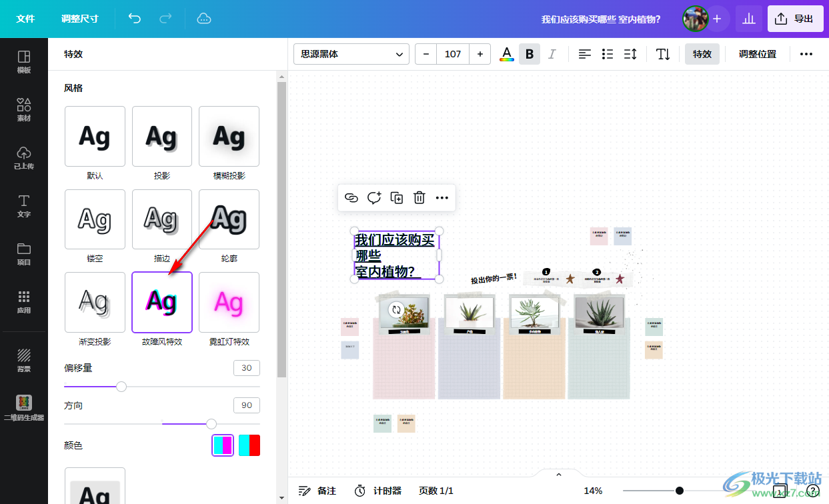Open the 备注 notes panel
This screenshot has height=504, width=829.
pos(317,491)
